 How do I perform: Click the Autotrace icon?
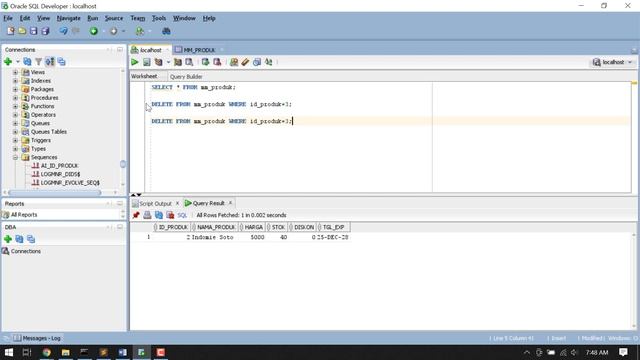click(x=178, y=62)
